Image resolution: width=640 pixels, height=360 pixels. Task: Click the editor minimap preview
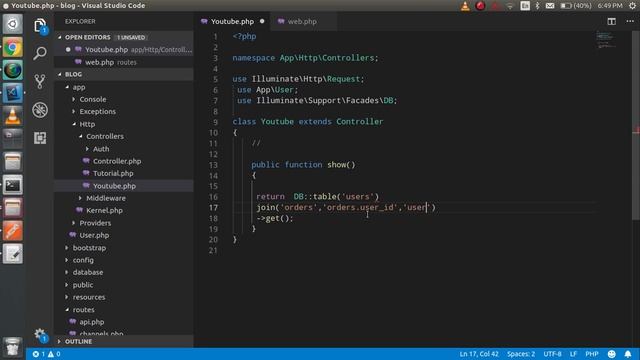[x=605, y=40]
